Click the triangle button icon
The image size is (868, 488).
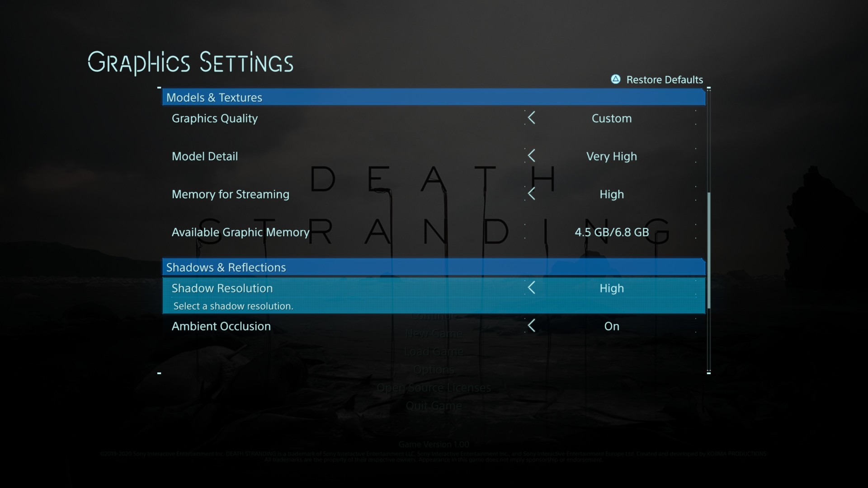click(616, 80)
